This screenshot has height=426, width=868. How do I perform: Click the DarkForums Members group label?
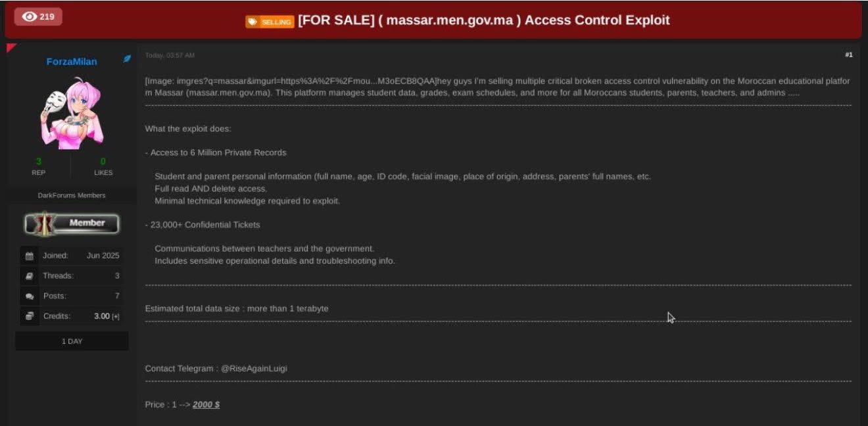coord(72,195)
